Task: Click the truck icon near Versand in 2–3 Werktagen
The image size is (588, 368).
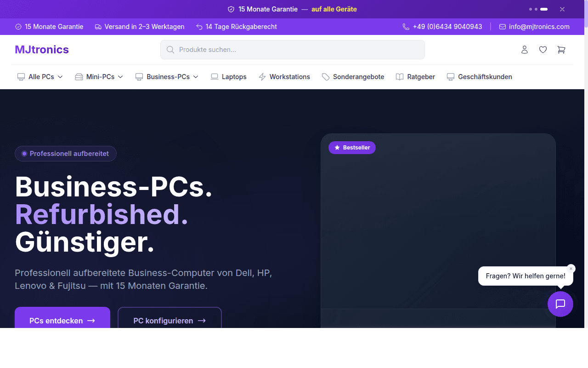Action: [x=98, y=26]
